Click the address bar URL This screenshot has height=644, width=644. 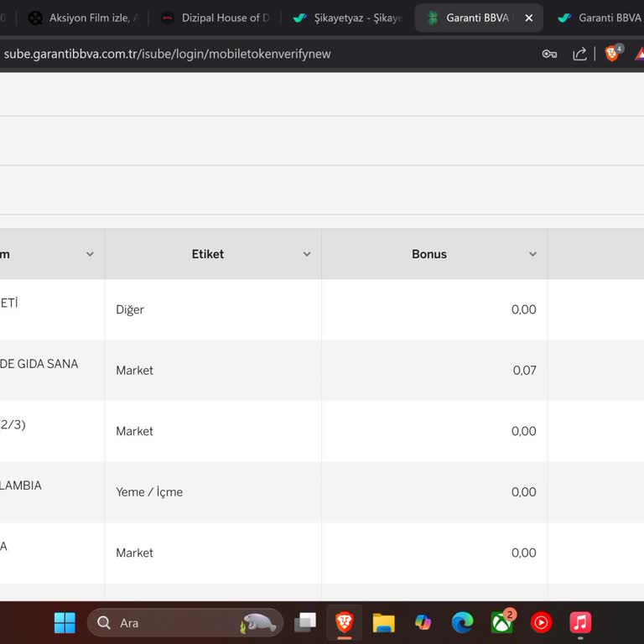167,54
